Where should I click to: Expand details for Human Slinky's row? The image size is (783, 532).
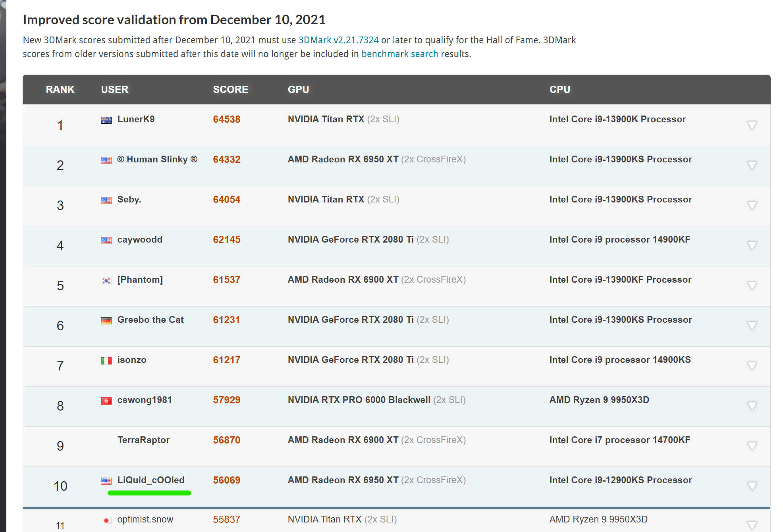pos(752,165)
